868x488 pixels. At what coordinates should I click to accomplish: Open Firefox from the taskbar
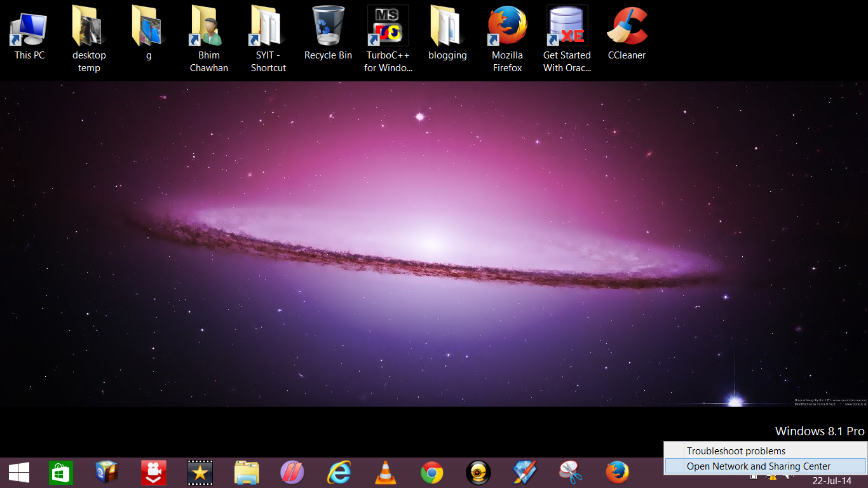coord(617,473)
